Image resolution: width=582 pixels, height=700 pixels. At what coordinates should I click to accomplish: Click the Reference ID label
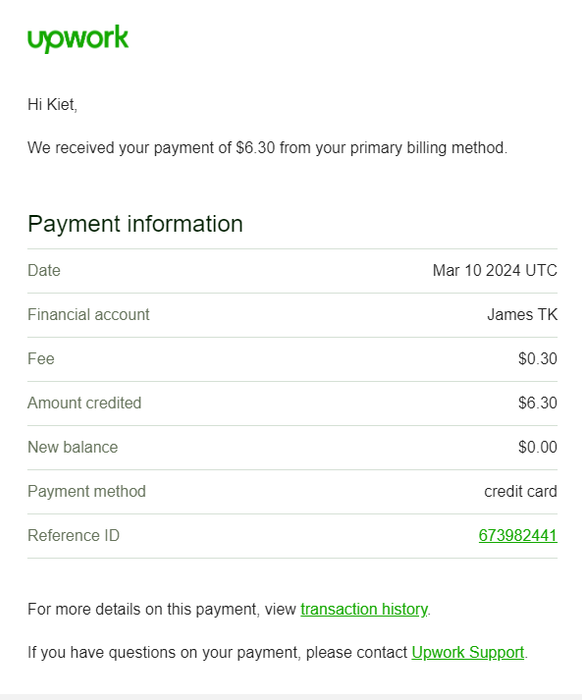[74, 535]
